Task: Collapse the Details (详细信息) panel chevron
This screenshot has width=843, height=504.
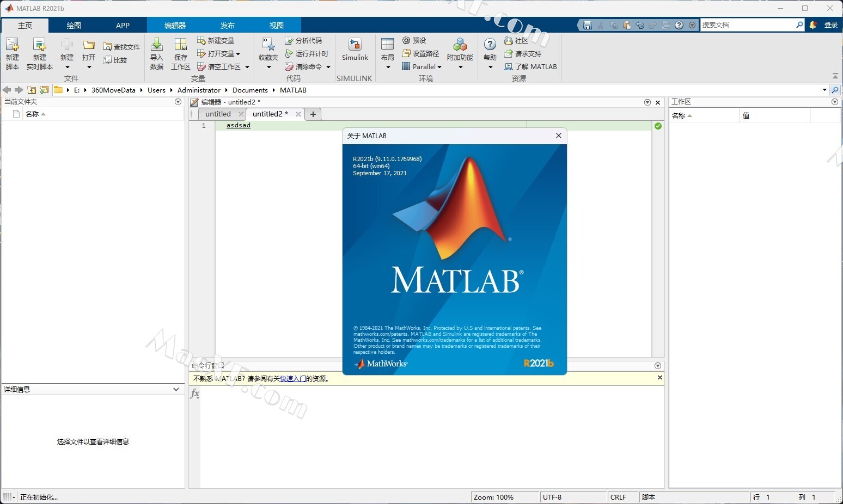Action: [x=176, y=389]
